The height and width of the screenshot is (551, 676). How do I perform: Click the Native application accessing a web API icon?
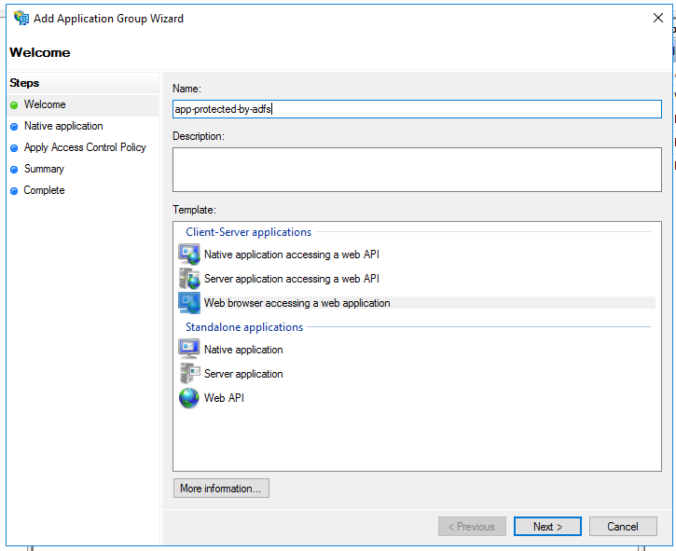189,254
